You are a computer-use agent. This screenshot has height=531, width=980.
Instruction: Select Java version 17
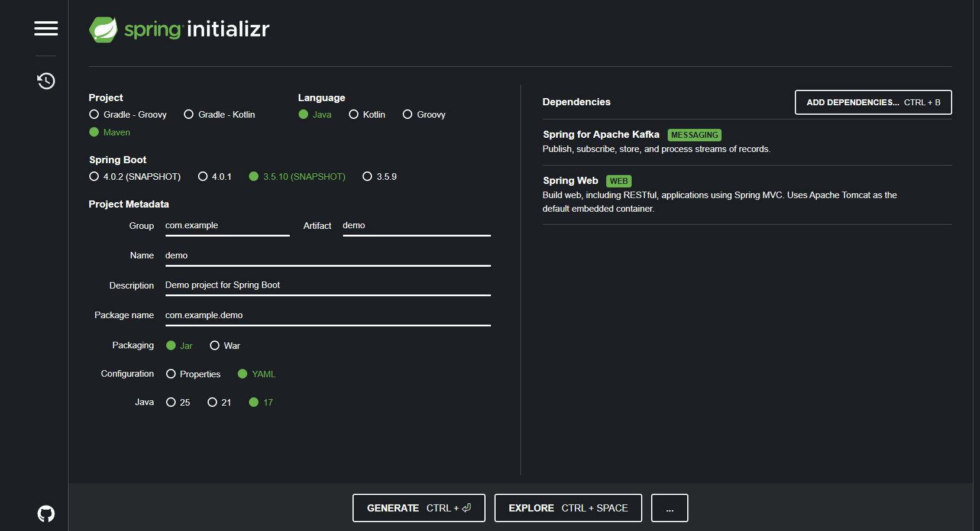point(261,402)
